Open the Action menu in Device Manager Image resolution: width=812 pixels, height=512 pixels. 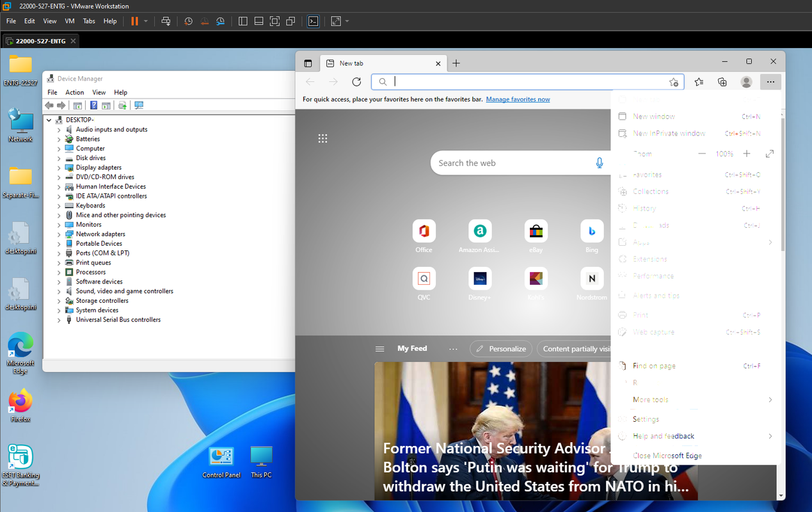pyautogui.click(x=74, y=92)
